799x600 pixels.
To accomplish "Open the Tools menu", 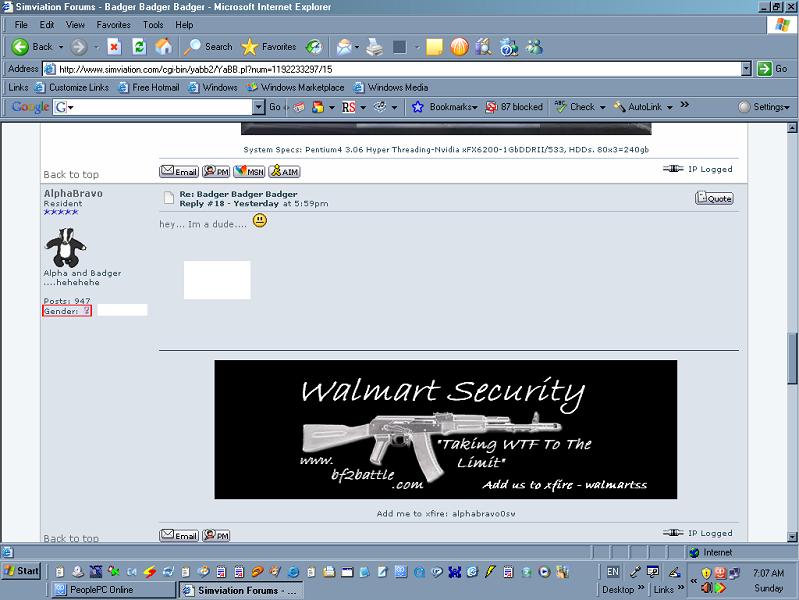I will point(153,24).
